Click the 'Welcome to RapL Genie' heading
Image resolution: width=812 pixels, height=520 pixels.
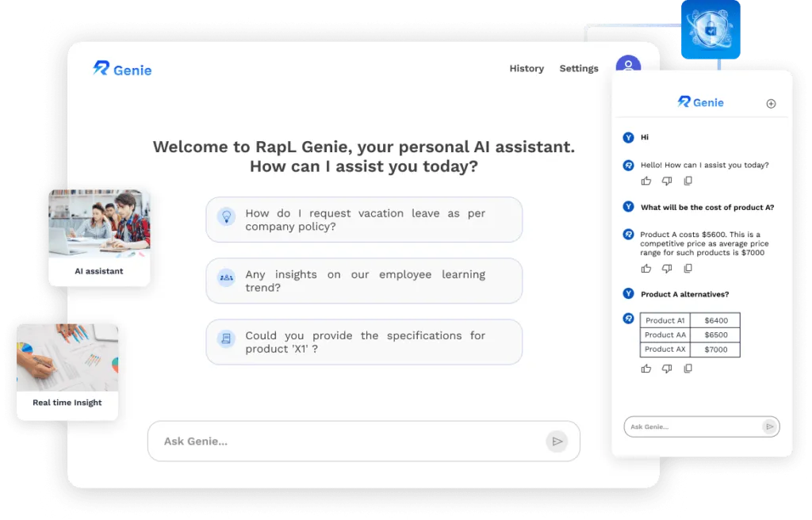[364, 156]
